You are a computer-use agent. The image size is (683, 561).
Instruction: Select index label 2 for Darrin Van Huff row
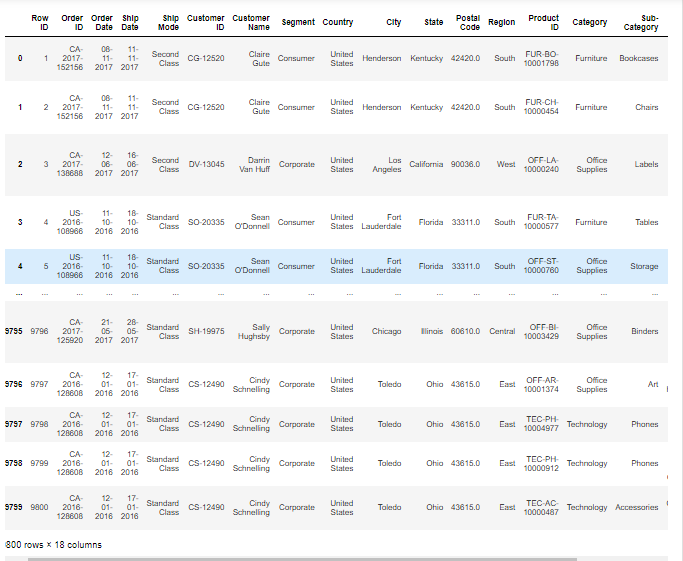coord(20,164)
